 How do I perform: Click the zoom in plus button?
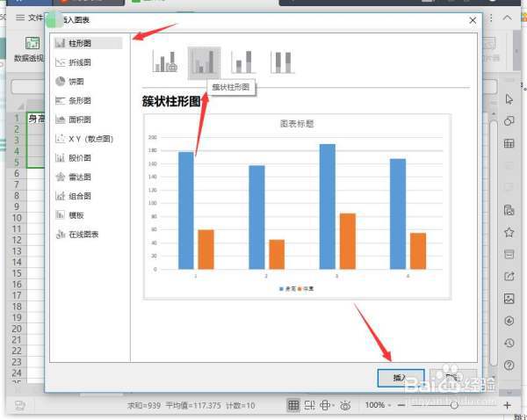507,405
